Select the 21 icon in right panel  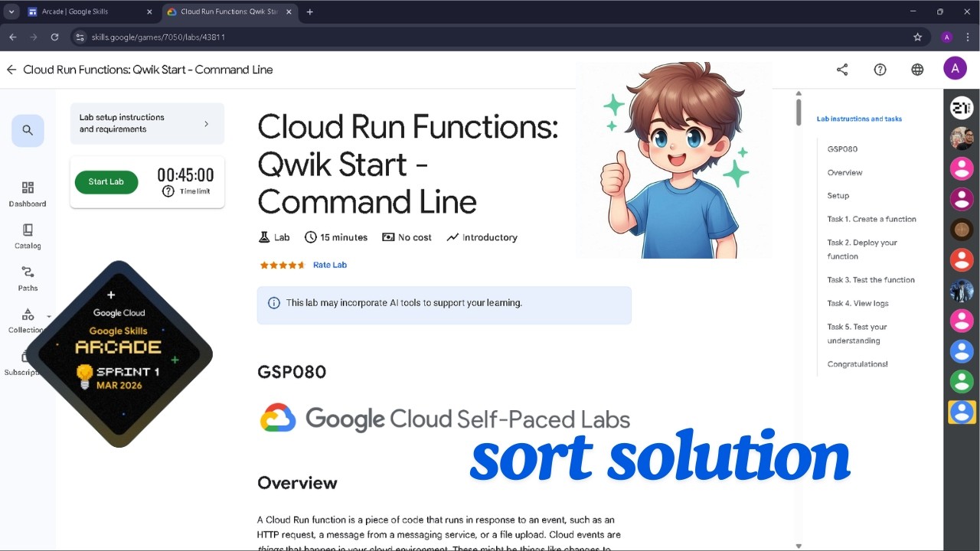point(962,108)
